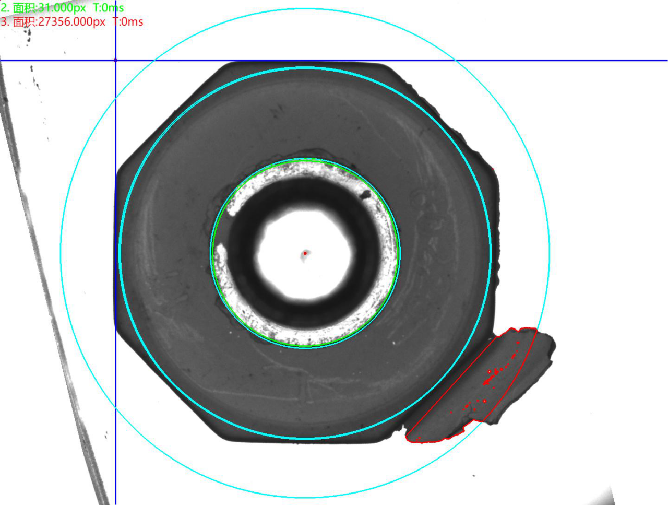The width and height of the screenshot is (669, 505).
Task: Click the small black specks near top-left
Action: 28,33
